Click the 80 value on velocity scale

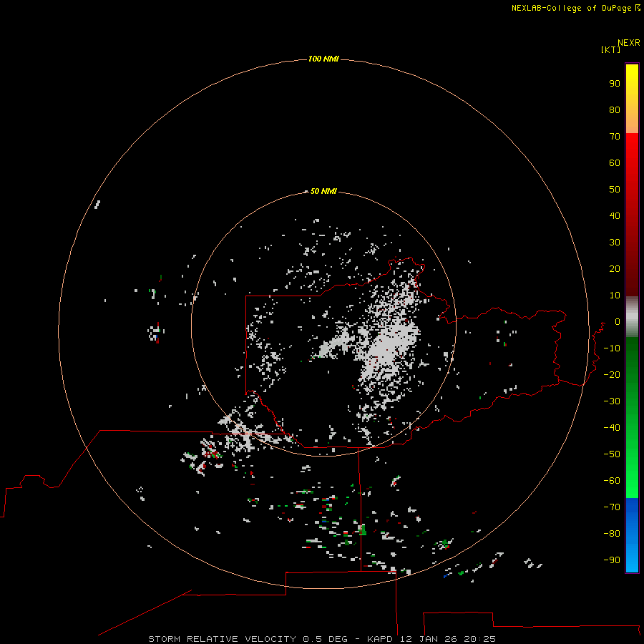615,110
